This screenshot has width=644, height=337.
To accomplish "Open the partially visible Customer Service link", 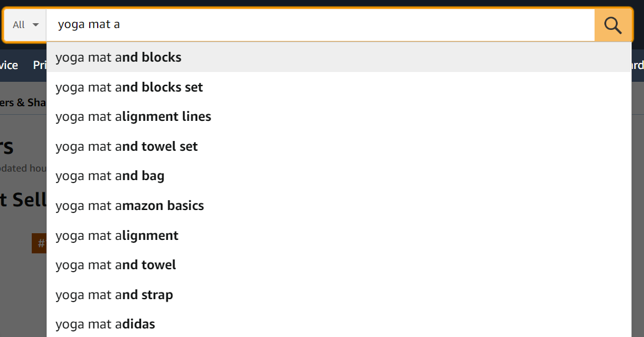I will tap(9, 65).
